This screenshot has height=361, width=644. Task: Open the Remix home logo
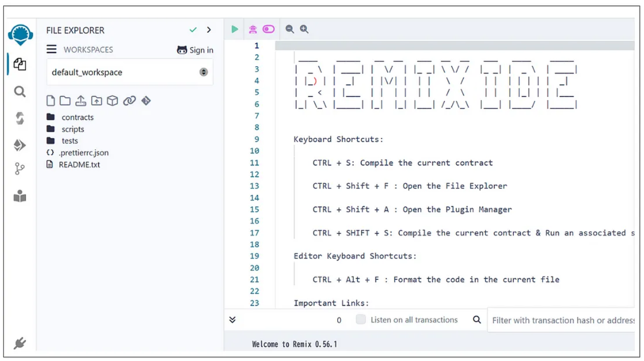[20, 34]
